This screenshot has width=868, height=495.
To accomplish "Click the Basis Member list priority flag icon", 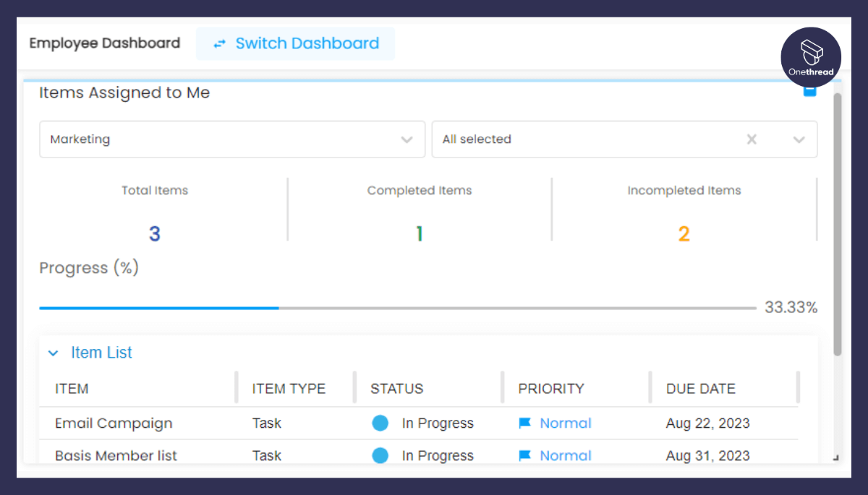I will (x=525, y=455).
